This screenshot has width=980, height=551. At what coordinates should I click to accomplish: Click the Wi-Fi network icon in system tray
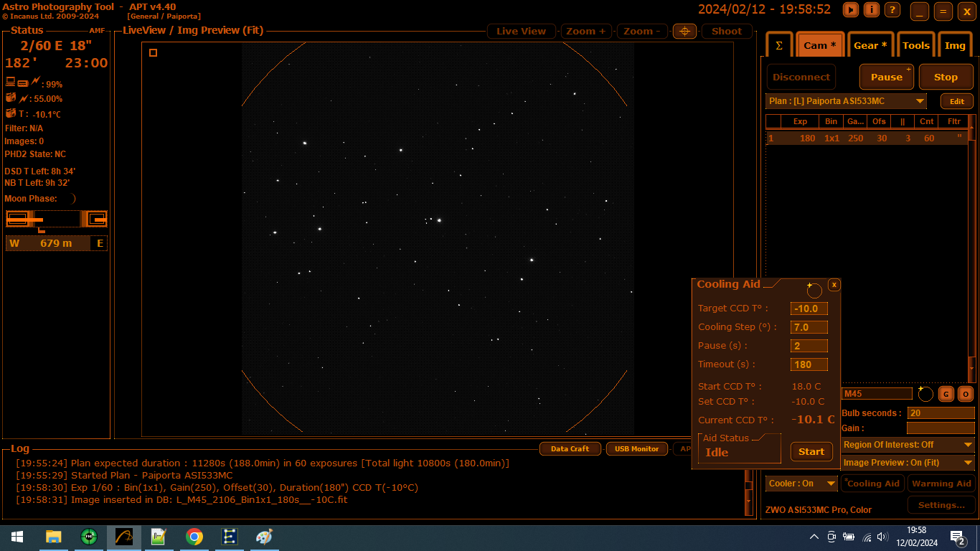point(867,537)
